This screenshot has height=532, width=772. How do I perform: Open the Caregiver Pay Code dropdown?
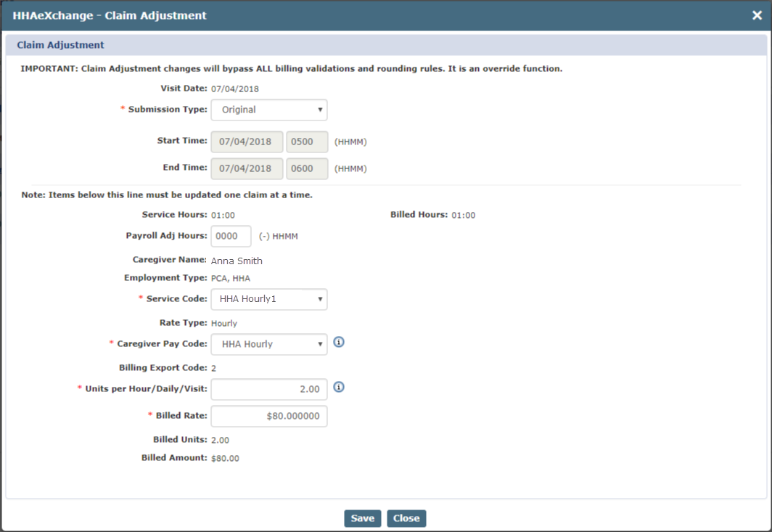(x=269, y=344)
